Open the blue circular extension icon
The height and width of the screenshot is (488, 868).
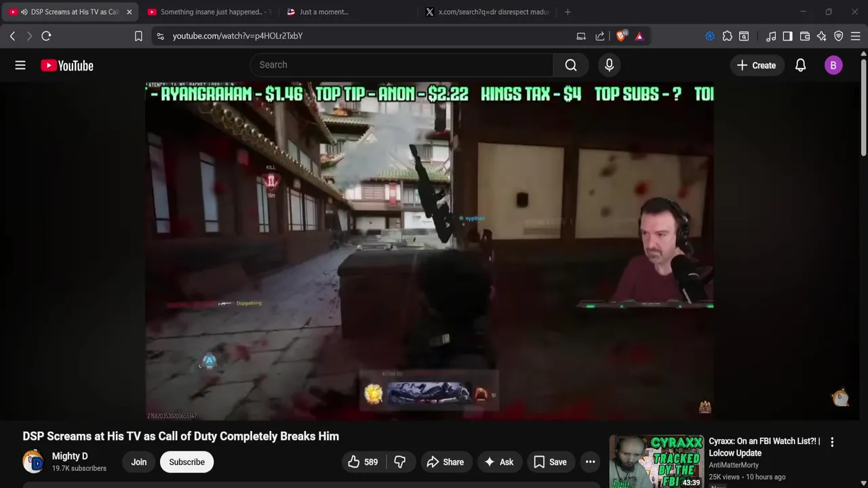[710, 36]
